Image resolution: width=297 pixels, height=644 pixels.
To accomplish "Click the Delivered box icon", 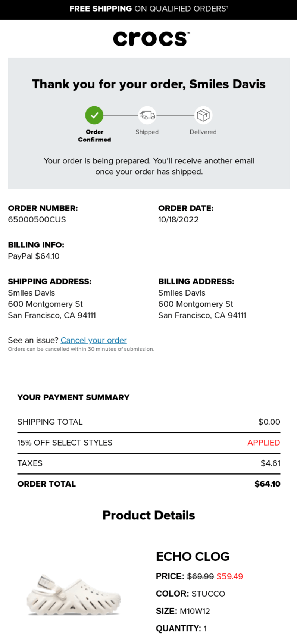I will tap(203, 115).
